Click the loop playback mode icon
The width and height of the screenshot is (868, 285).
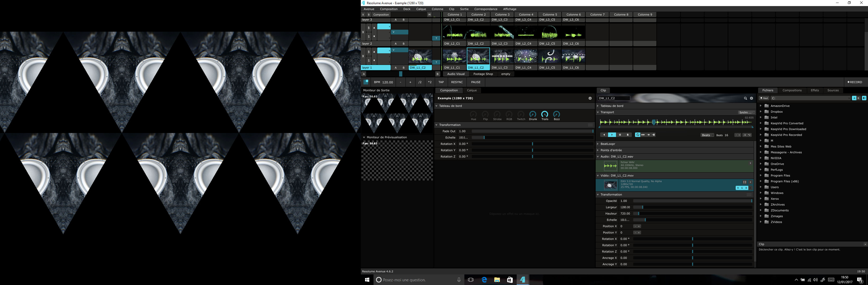click(637, 135)
